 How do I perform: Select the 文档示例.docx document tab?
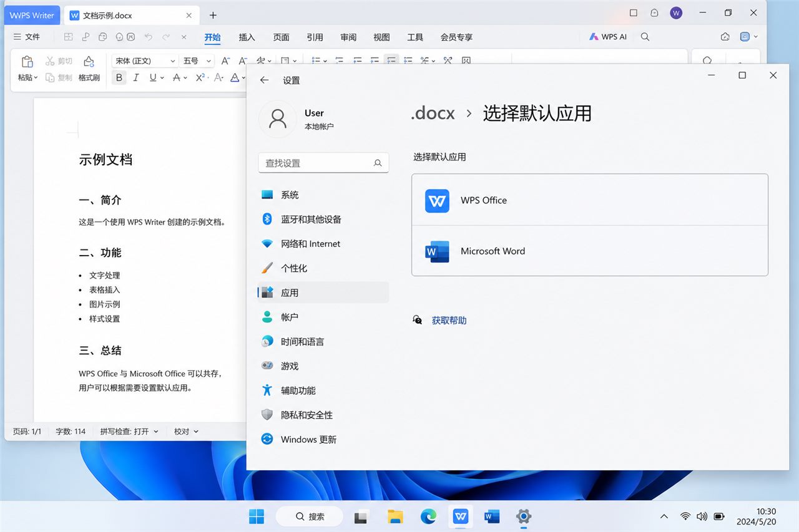pos(130,15)
